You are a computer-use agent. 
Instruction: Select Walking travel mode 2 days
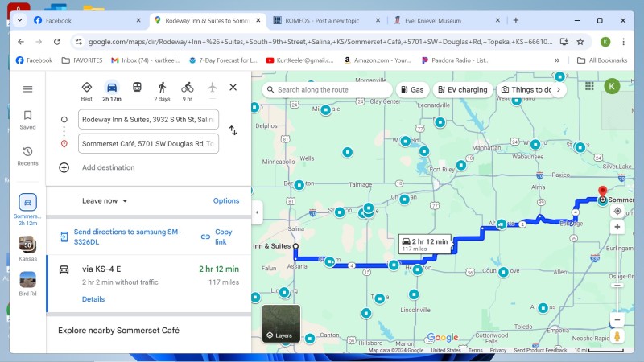(x=163, y=91)
